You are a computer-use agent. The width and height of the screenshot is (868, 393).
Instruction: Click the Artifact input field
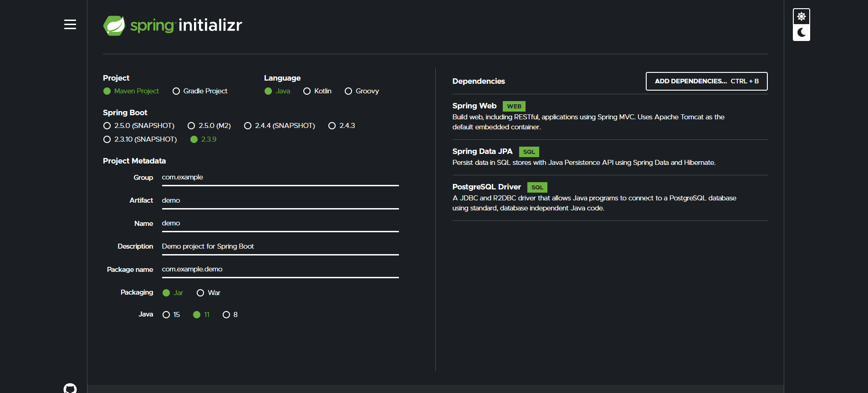click(x=281, y=201)
